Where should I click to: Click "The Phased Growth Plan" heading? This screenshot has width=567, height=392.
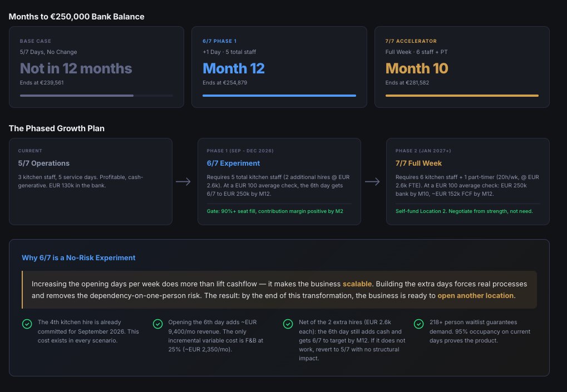56,128
